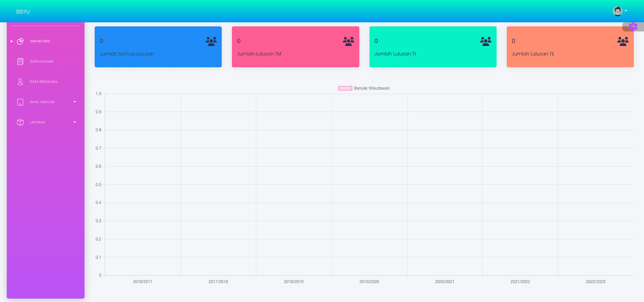The width and height of the screenshot is (644, 302).
Task: Click the 2021/2022 axis label
Action: 520,282
